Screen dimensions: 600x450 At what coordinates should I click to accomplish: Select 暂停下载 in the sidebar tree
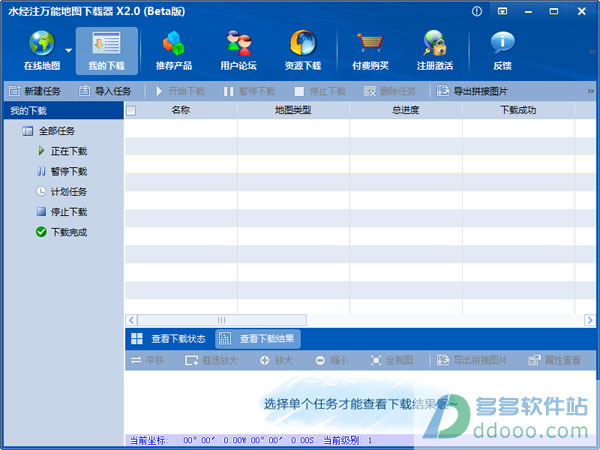pyautogui.click(x=62, y=171)
